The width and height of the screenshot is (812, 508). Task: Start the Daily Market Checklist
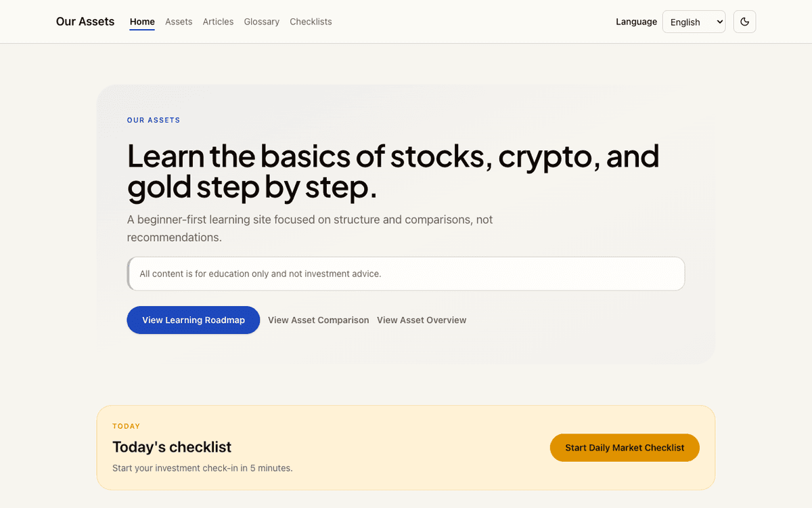tap(625, 448)
